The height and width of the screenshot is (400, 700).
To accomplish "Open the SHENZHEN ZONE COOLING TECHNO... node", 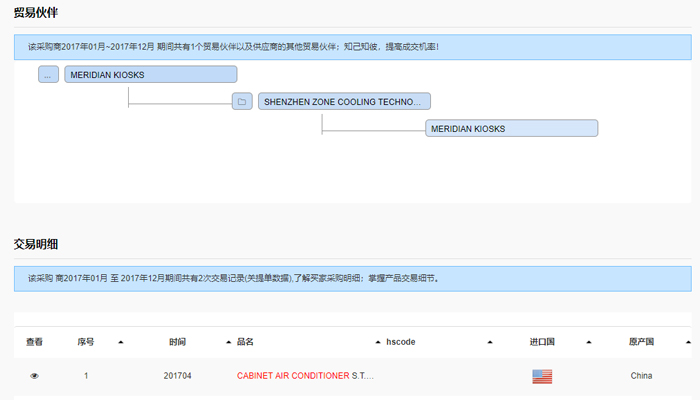I will click(344, 101).
